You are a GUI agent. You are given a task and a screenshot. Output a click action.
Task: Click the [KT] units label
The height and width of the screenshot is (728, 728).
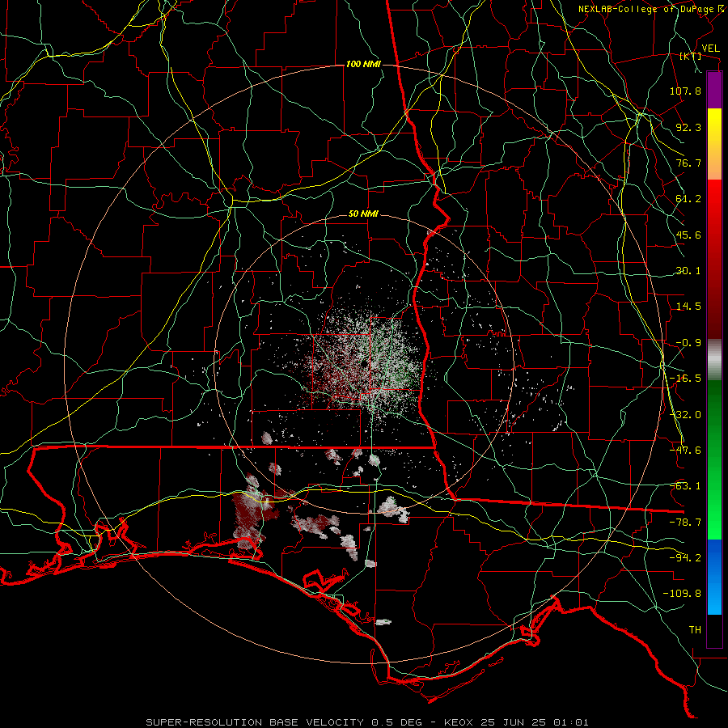[x=690, y=56]
